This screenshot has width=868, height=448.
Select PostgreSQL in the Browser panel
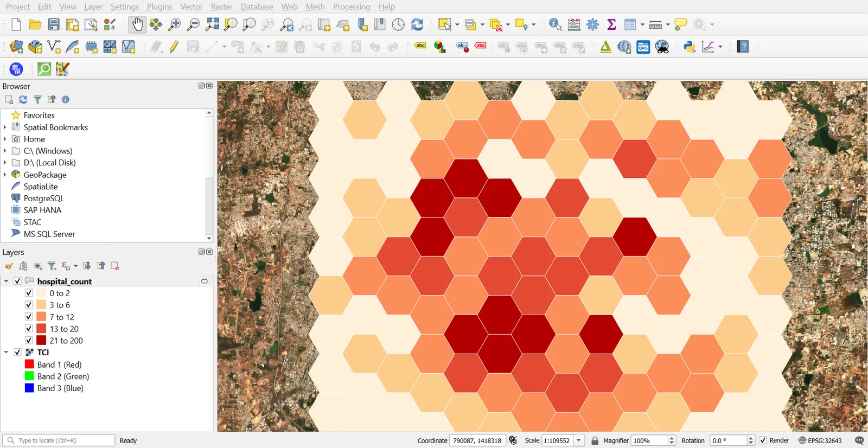(x=43, y=199)
